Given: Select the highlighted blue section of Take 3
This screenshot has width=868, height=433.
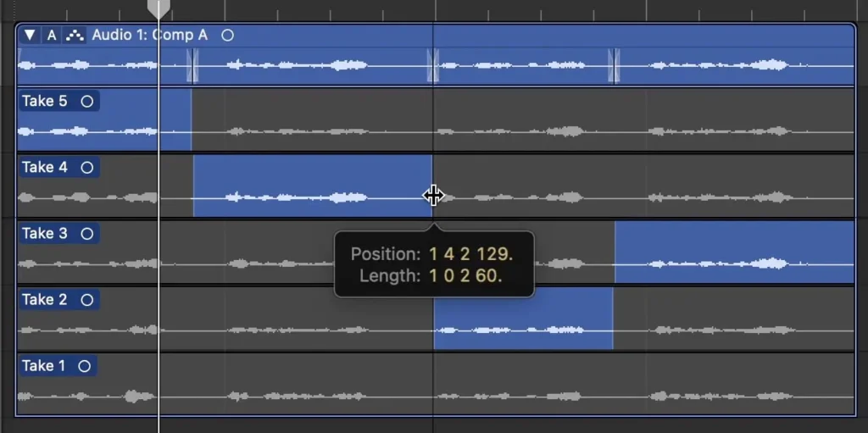Looking at the screenshot, I should pyautogui.click(x=733, y=250).
